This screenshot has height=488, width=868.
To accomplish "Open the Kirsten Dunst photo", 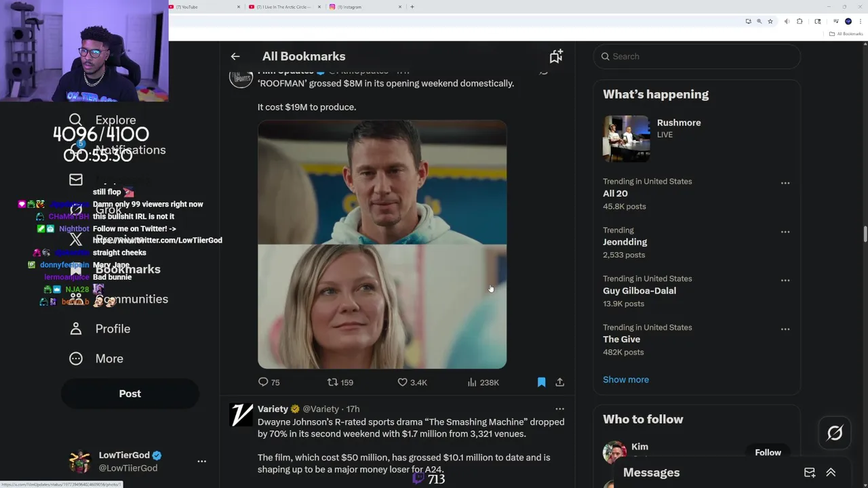I will tap(382, 307).
